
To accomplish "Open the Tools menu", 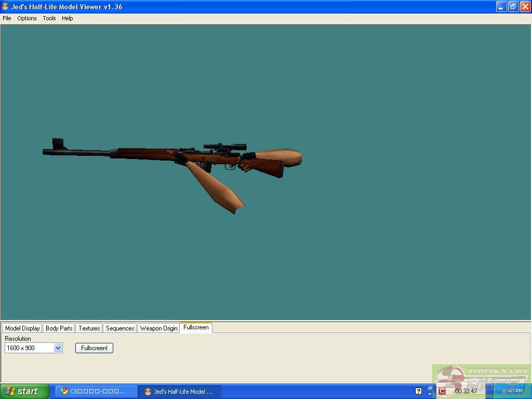I will (49, 18).
